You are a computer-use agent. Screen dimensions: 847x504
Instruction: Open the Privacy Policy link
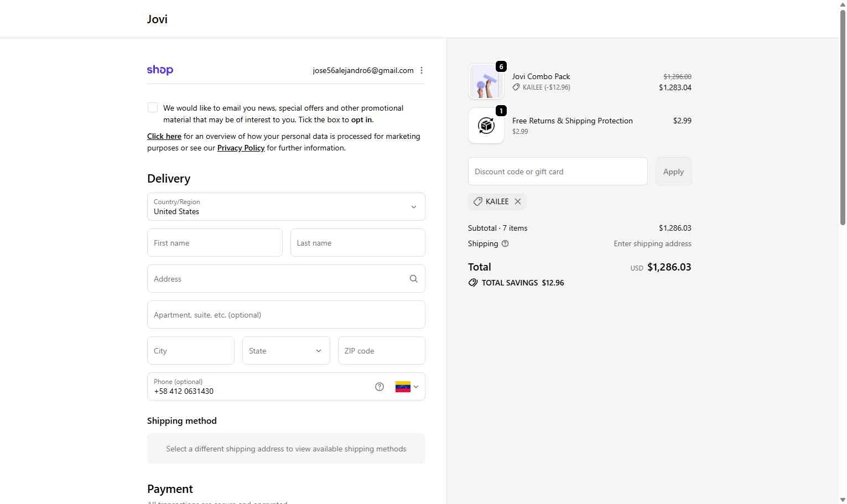(241, 148)
